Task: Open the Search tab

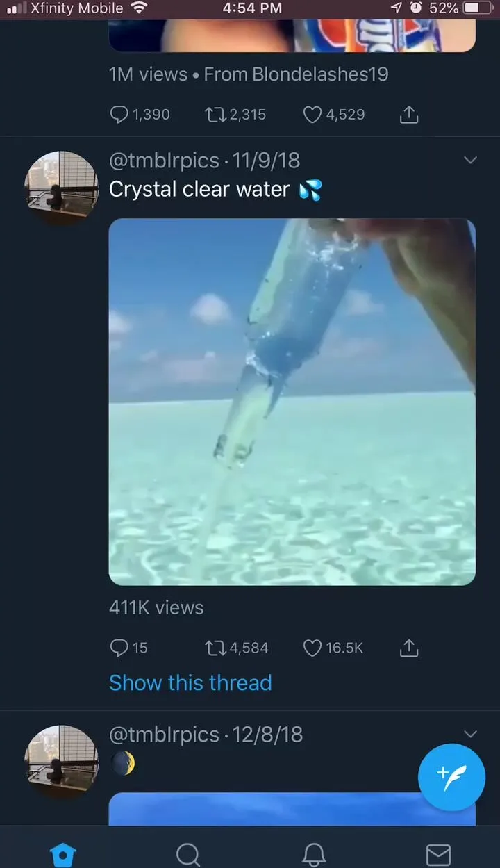Action: point(187,854)
